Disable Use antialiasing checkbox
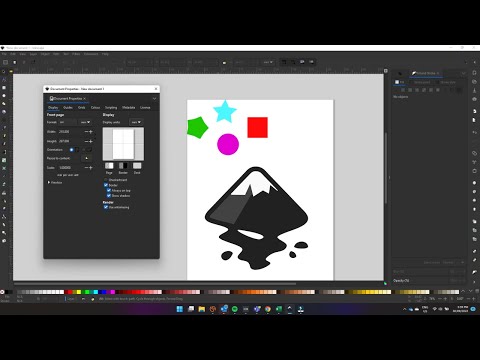The width and height of the screenshot is (480, 360). [106, 207]
